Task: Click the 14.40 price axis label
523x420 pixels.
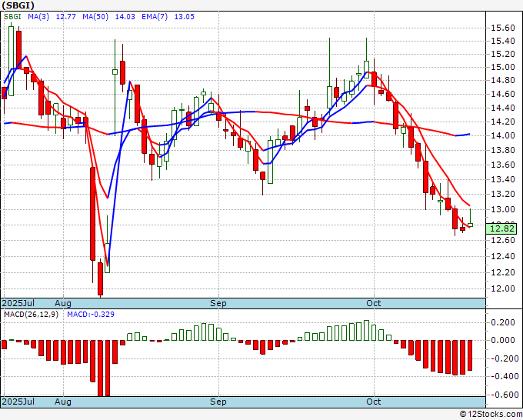Action: (503, 108)
